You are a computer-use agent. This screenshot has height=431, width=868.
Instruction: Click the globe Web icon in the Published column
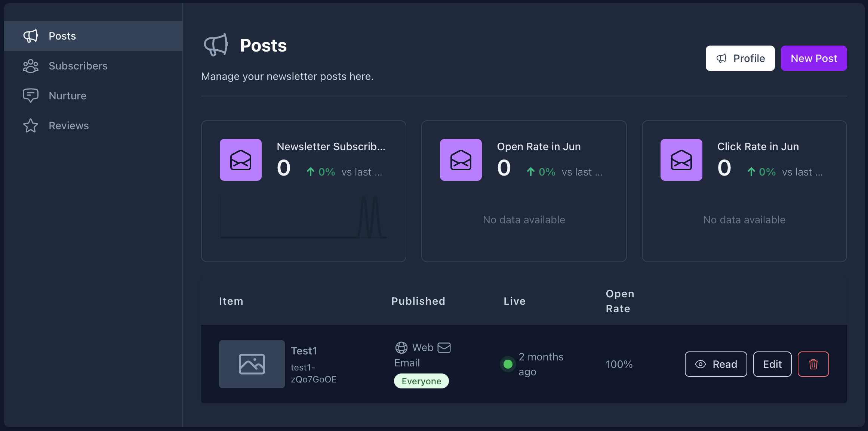click(401, 348)
